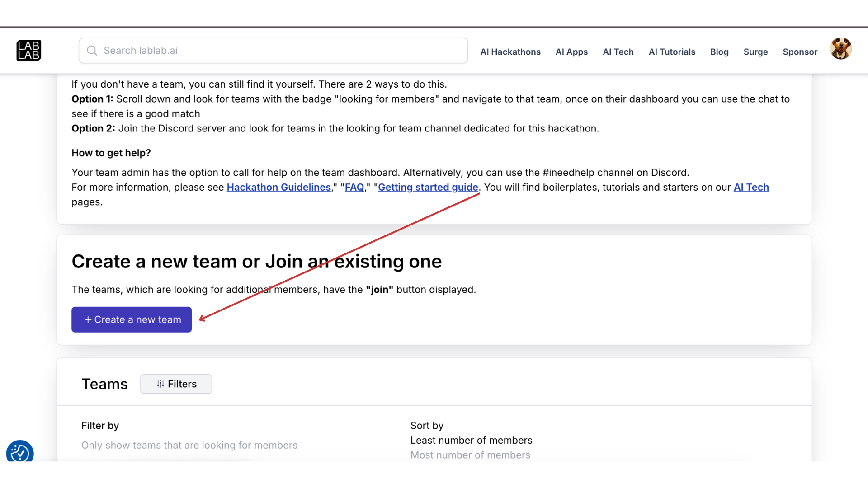Open the Blog nav item
The image size is (868, 488).
point(719,52)
